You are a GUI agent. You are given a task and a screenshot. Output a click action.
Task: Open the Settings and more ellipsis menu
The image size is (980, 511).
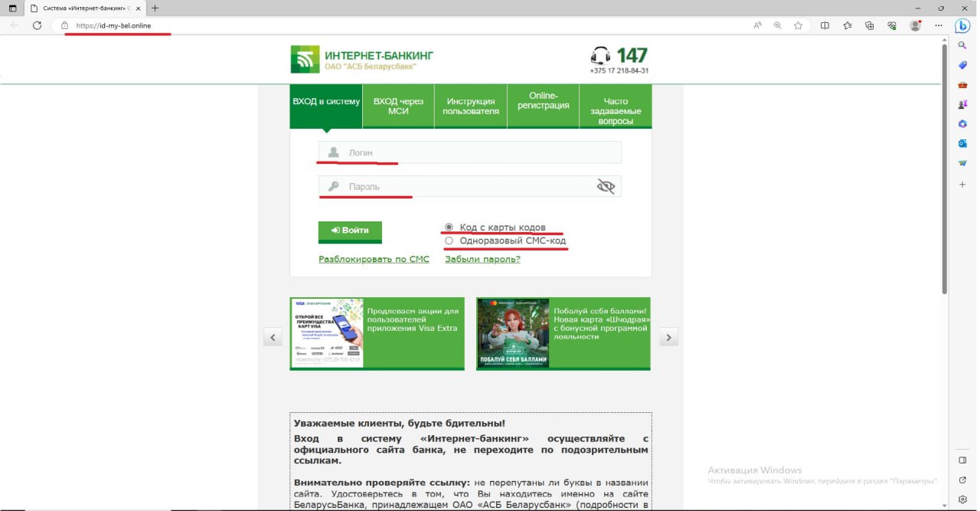point(939,25)
